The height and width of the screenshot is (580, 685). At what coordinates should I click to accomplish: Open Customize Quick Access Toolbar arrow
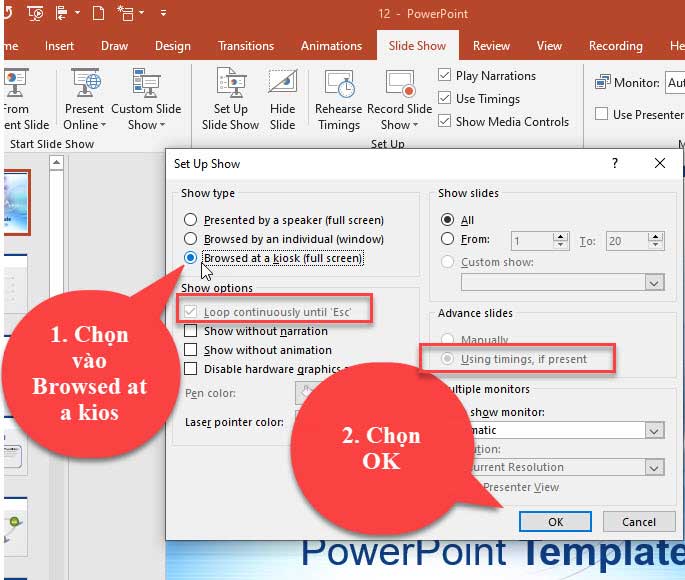click(163, 13)
